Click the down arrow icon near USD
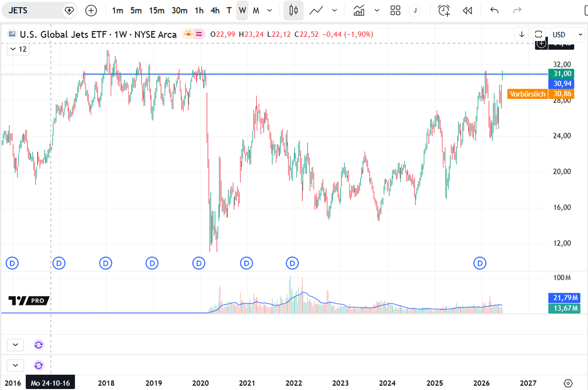The width and height of the screenshot is (588, 390). [522, 34]
